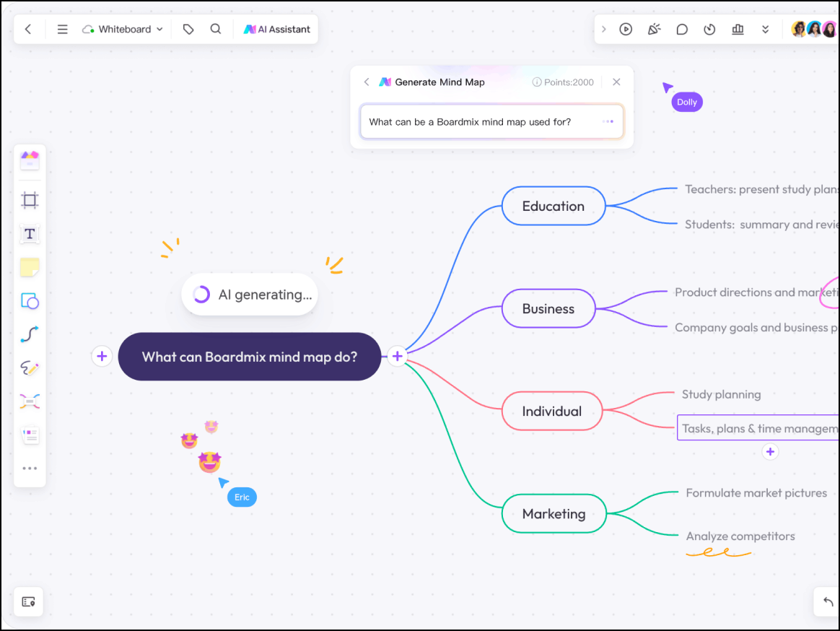Open more tools ellipsis in sidebar
840x631 pixels.
pos(30,468)
